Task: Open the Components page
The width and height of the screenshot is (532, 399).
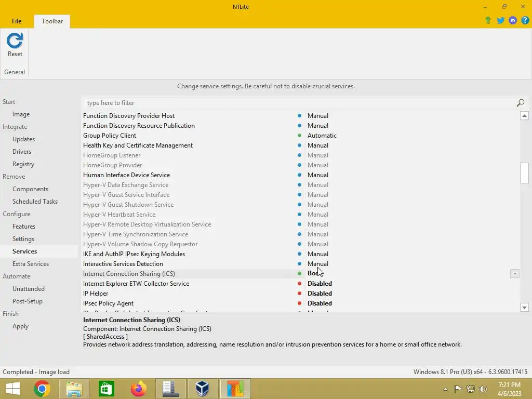Action: pyautogui.click(x=30, y=189)
